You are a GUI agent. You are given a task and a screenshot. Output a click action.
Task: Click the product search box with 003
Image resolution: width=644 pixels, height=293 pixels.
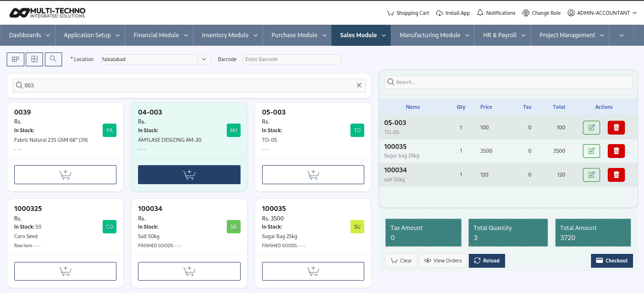click(x=189, y=85)
